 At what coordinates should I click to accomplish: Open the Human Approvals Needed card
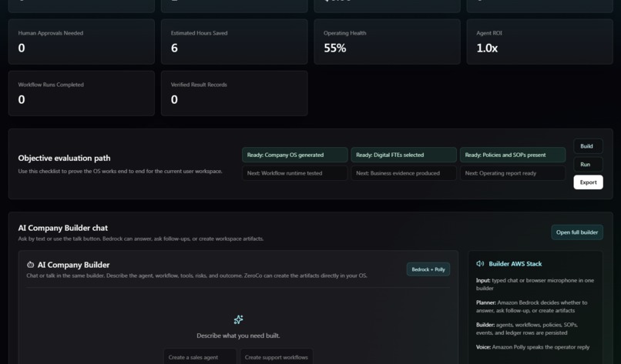click(82, 42)
